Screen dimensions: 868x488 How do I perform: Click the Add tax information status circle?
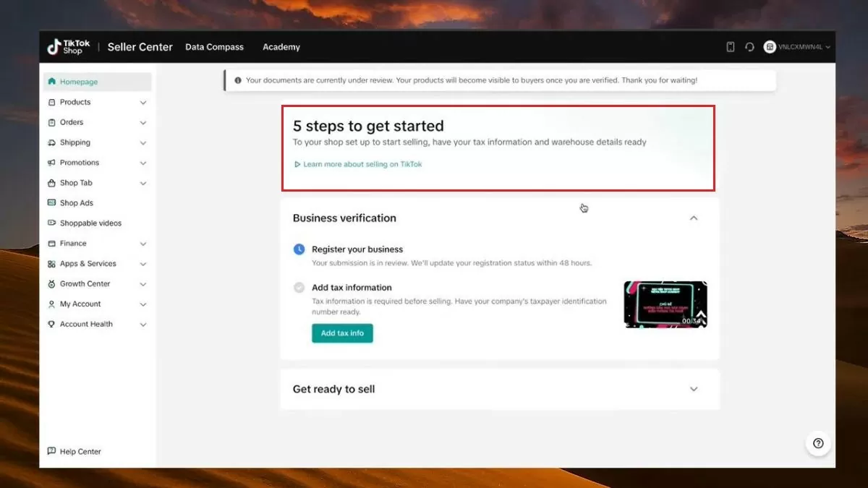[299, 288]
